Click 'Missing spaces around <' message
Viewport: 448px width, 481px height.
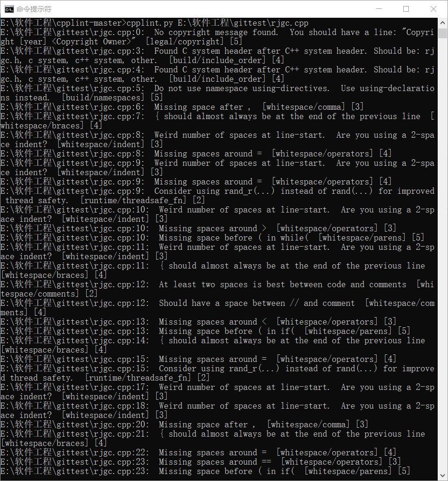pos(212,321)
